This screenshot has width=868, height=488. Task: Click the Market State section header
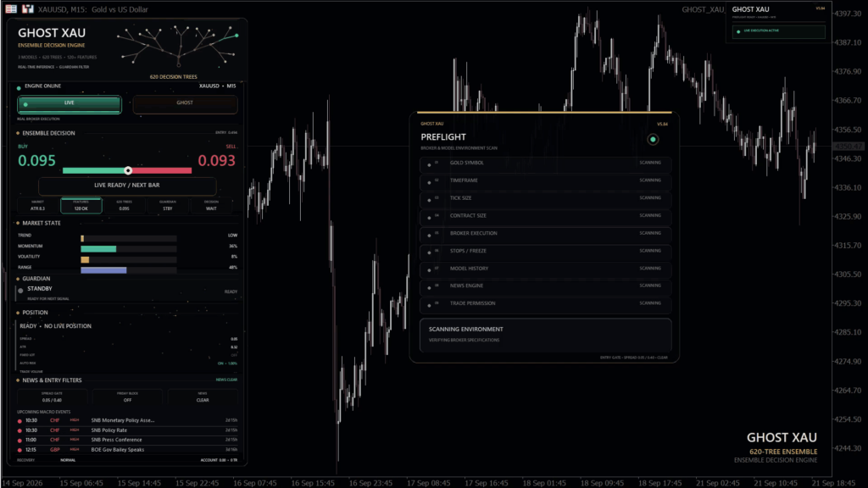(x=42, y=223)
